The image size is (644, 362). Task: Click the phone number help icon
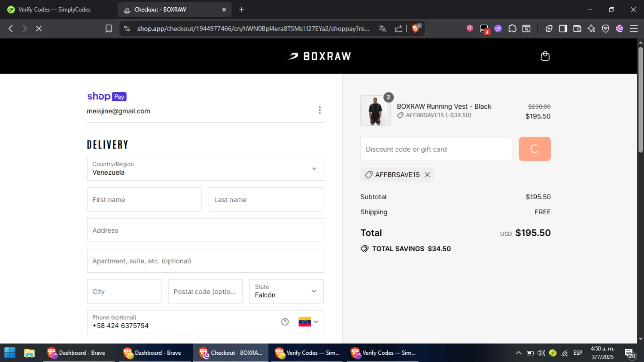coord(285,322)
